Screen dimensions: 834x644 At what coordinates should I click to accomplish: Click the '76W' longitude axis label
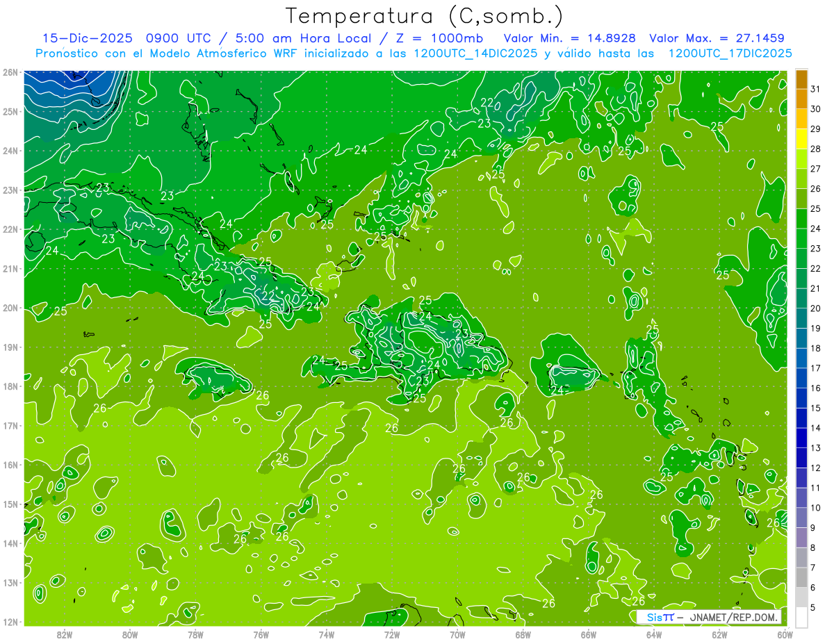(261, 634)
